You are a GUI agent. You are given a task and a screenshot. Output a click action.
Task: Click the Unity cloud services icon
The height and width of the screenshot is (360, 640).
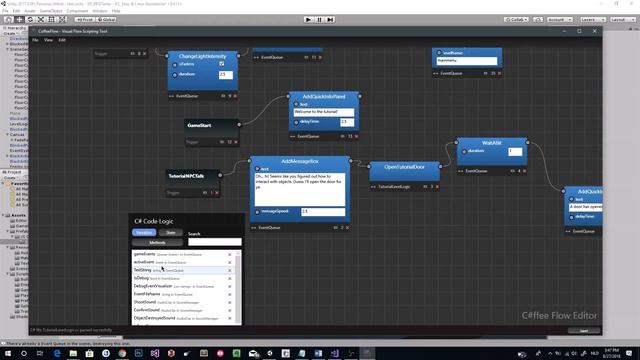tap(538, 20)
